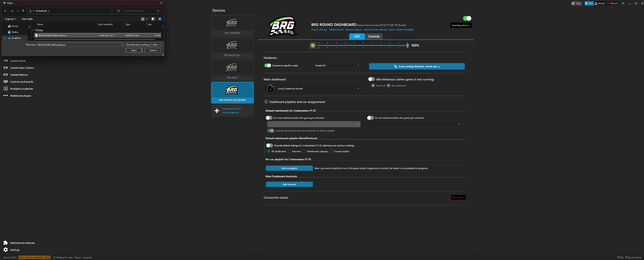
Task: Toggle Set main dashboard when game activated
Action: pos(269,118)
